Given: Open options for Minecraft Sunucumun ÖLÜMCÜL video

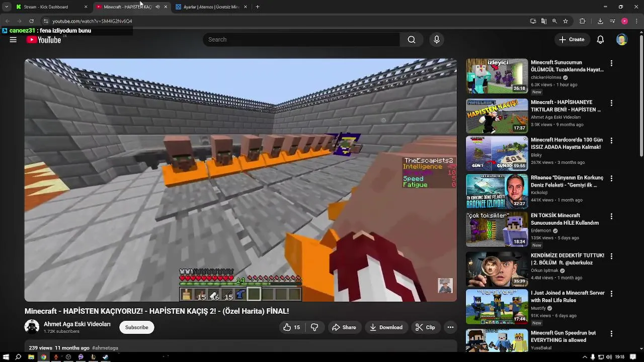Looking at the screenshot, I should [611, 63].
